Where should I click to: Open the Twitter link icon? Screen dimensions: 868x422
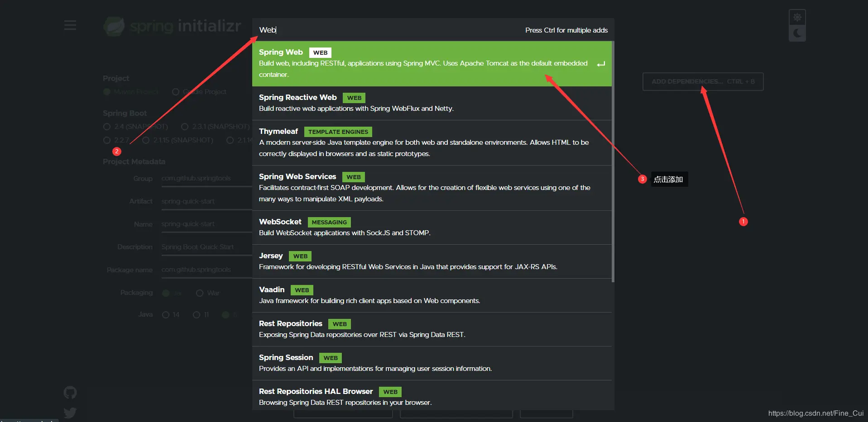click(x=70, y=413)
